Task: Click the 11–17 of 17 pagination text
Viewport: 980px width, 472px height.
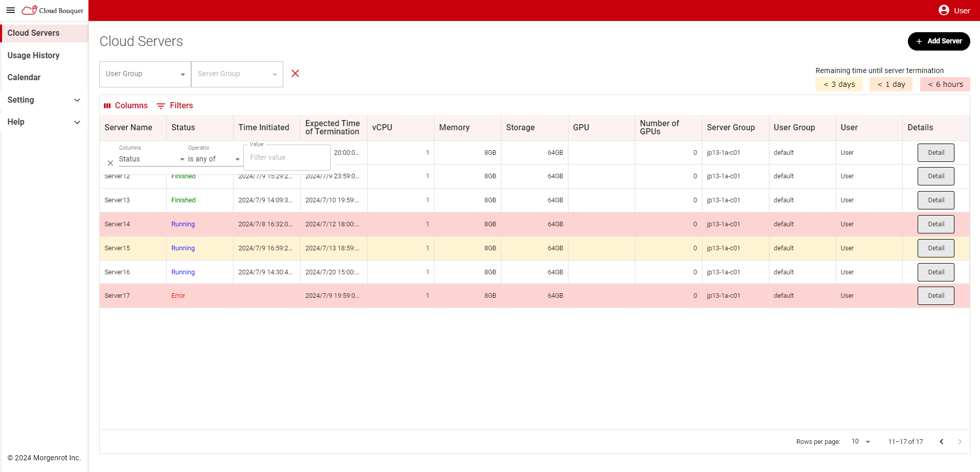Action: 905,441
